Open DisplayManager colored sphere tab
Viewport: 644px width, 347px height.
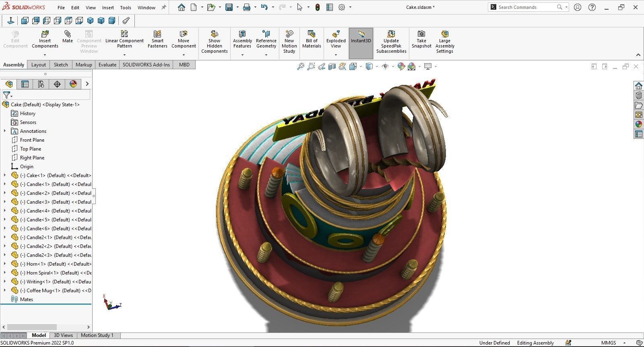point(73,84)
